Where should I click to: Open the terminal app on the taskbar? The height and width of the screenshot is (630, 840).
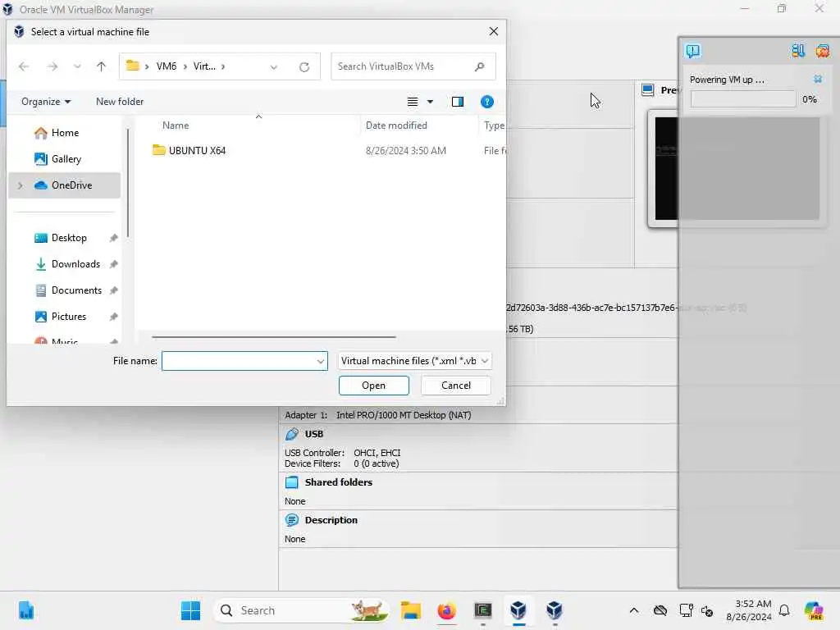pyautogui.click(x=482, y=610)
